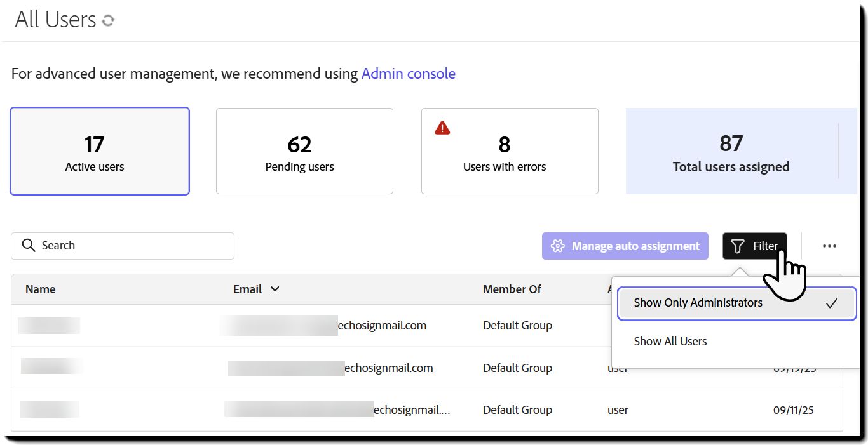The height and width of the screenshot is (445, 868).
Task: Click the checkmark next to Show Only Administrators
Action: point(832,303)
